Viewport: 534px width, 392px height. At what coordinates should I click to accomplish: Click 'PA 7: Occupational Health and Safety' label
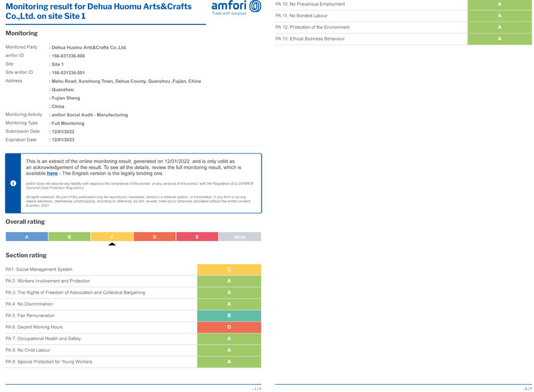click(43, 339)
